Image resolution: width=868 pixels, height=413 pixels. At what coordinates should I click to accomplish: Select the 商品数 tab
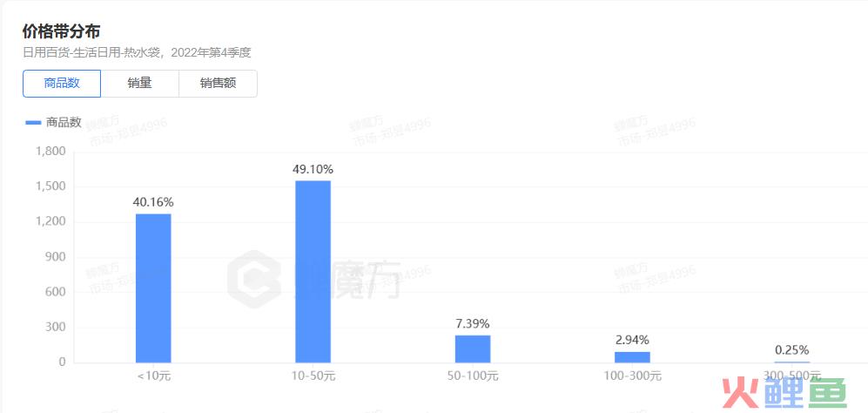[62, 84]
